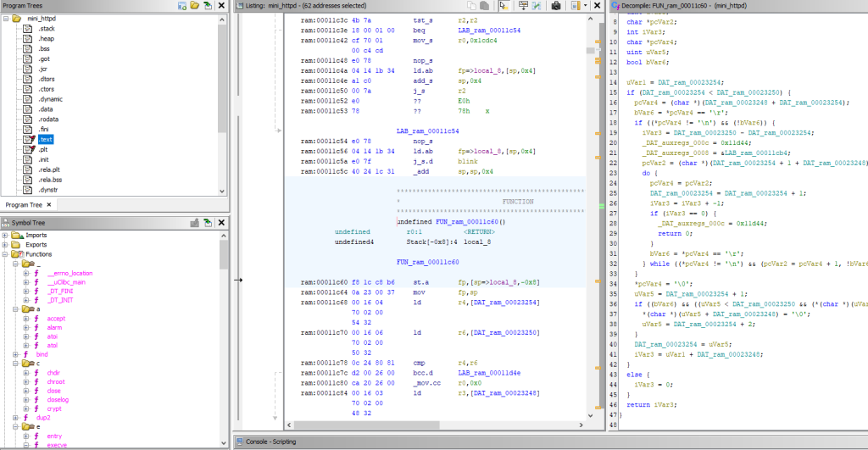Screen dimensions: 868x450
Task: Collapse the Functions folder node
Action: pyautogui.click(x=6, y=254)
